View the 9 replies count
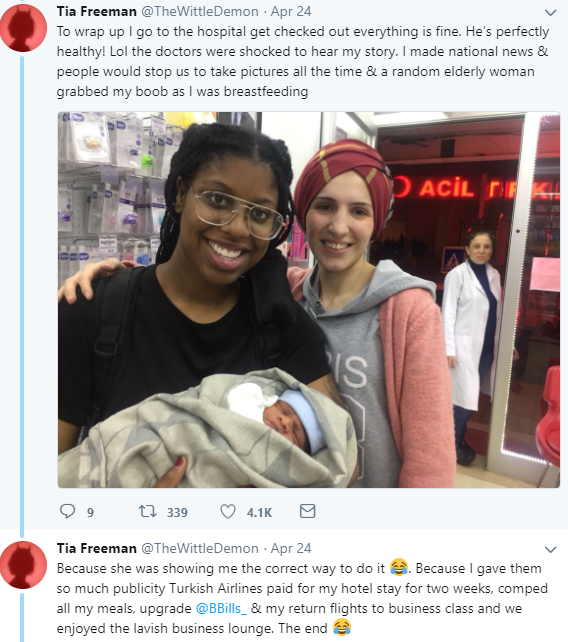568x642 pixels. (x=90, y=512)
